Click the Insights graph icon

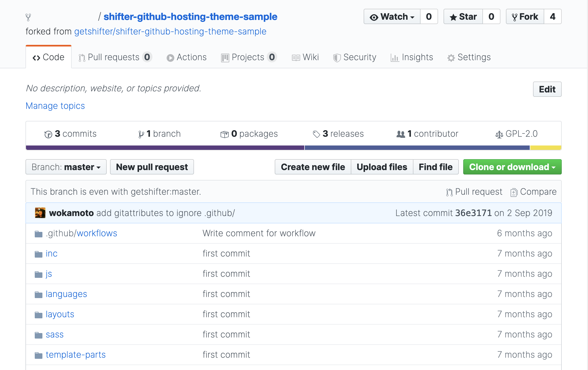point(395,58)
